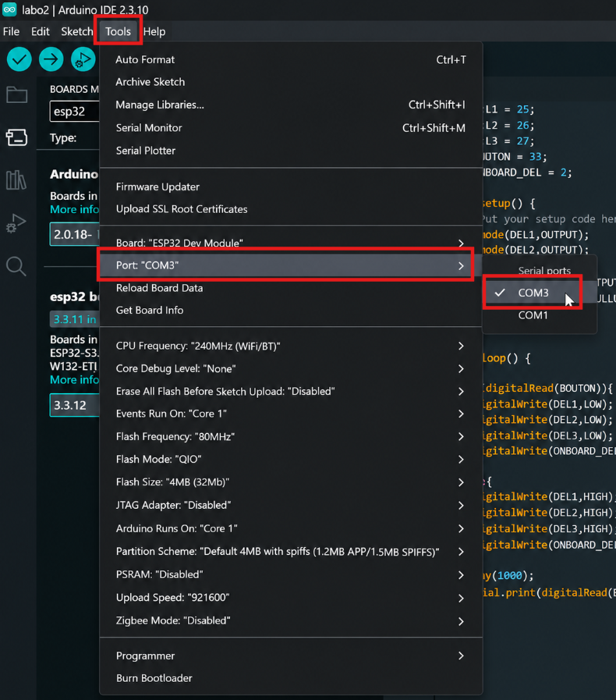The image size is (616, 700).
Task: Click More info link under esp32 boards
Action: point(74,380)
